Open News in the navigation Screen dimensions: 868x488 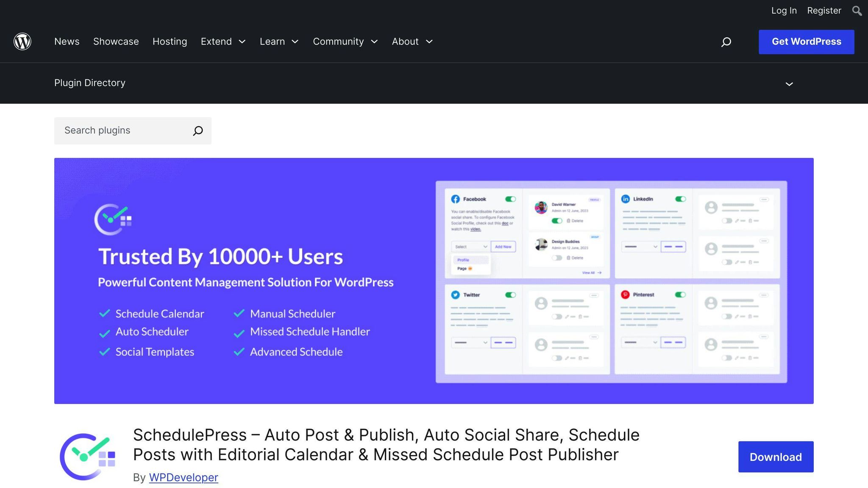[x=67, y=42]
